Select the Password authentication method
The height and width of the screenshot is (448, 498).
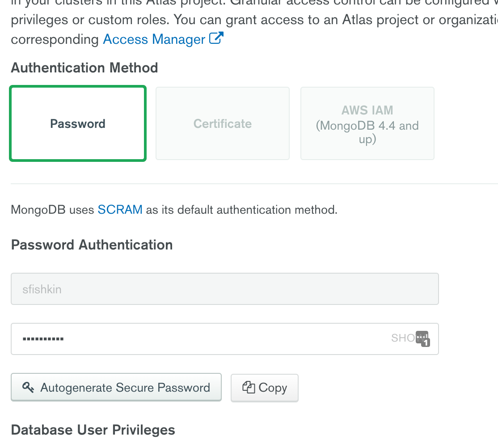pos(78,124)
